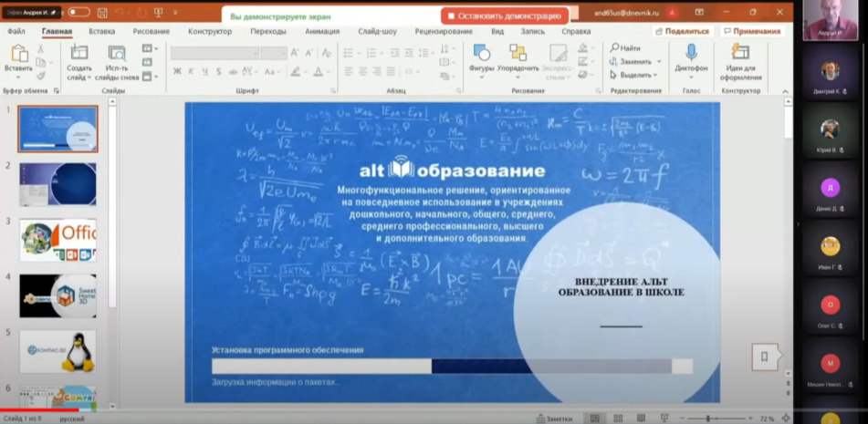Align text left icon
868x424 pixels.
click(x=348, y=71)
